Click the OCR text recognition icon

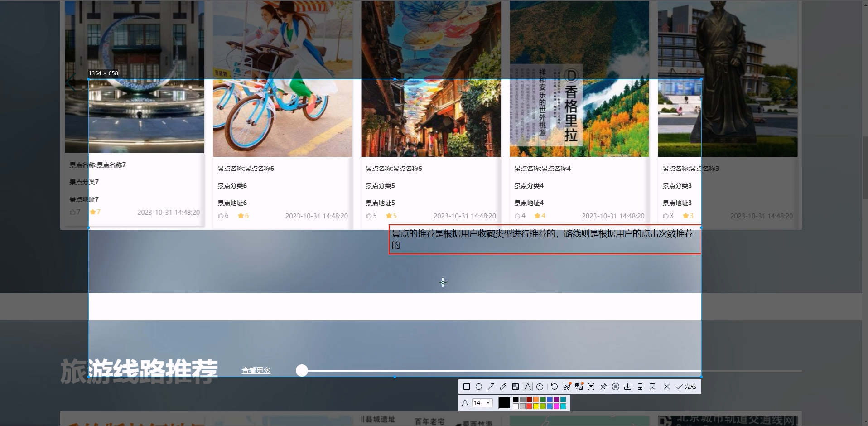click(x=591, y=387)
